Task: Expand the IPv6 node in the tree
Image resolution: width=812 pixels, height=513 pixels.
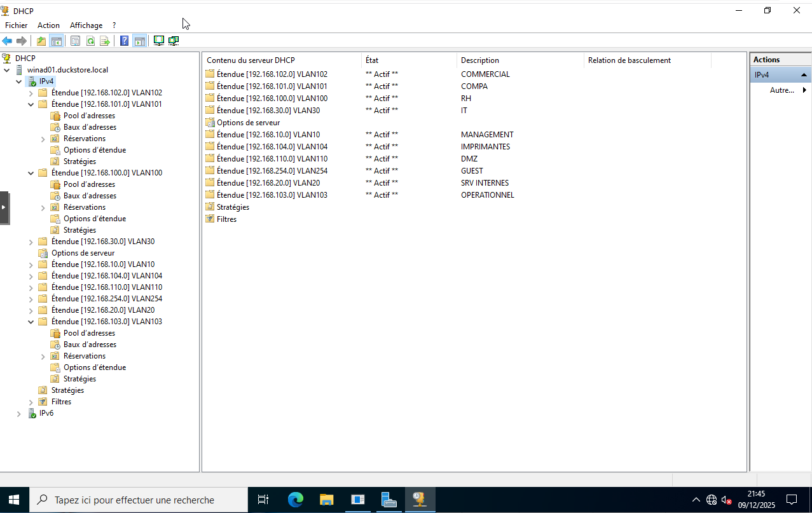Action: pyautogui.click(x=18, y=413)
